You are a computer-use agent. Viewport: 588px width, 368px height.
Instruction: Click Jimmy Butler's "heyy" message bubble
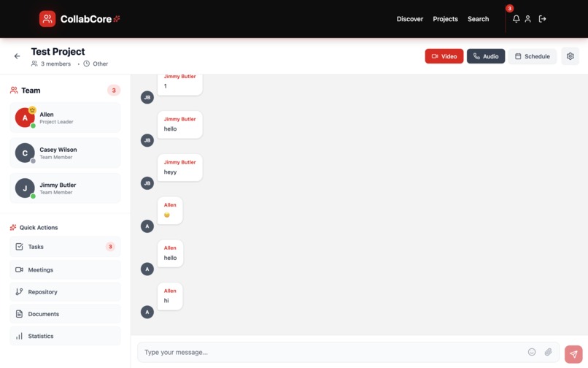(180, 167)
